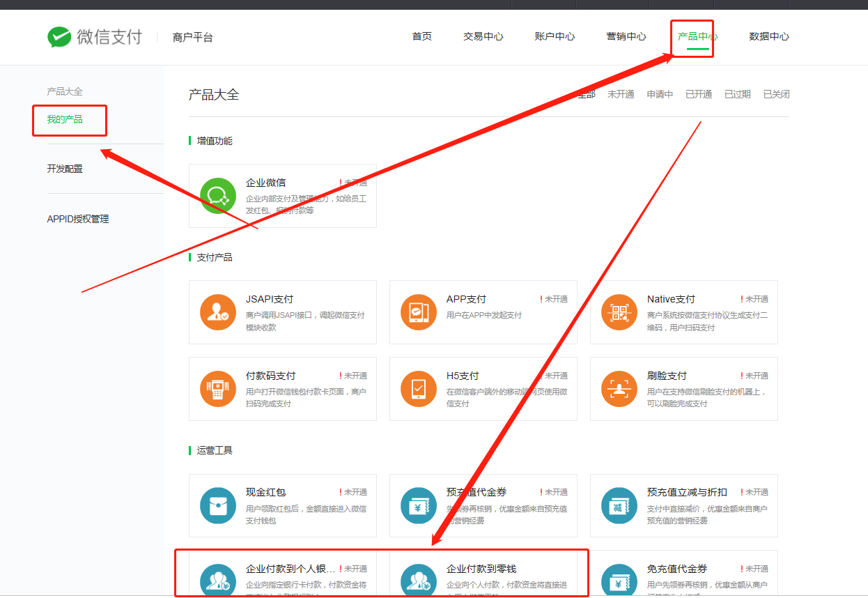Open 开发配置 in the sidebar
Screen dimensions: 868x598
[65, 169]
